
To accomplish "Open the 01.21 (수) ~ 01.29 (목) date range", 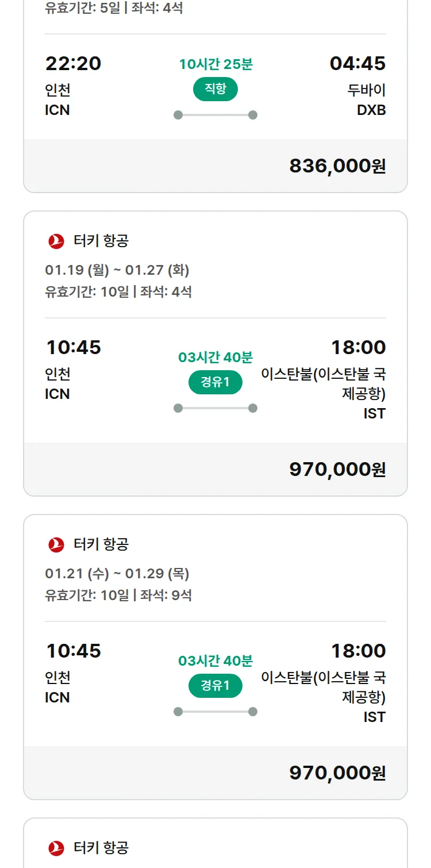I will click(x=117, y=573).
